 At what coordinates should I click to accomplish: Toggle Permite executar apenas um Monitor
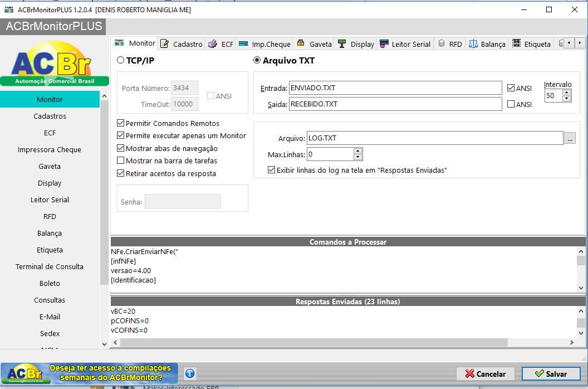[120, 135]
